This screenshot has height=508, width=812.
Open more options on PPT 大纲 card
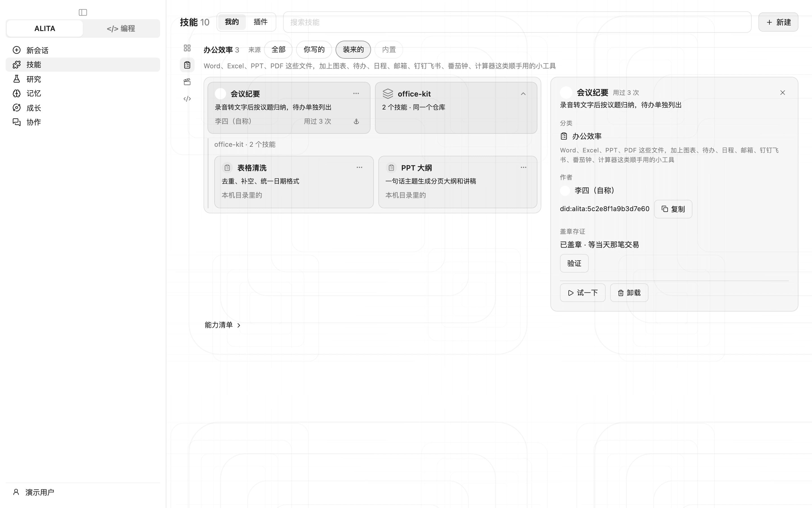point(524,167)
